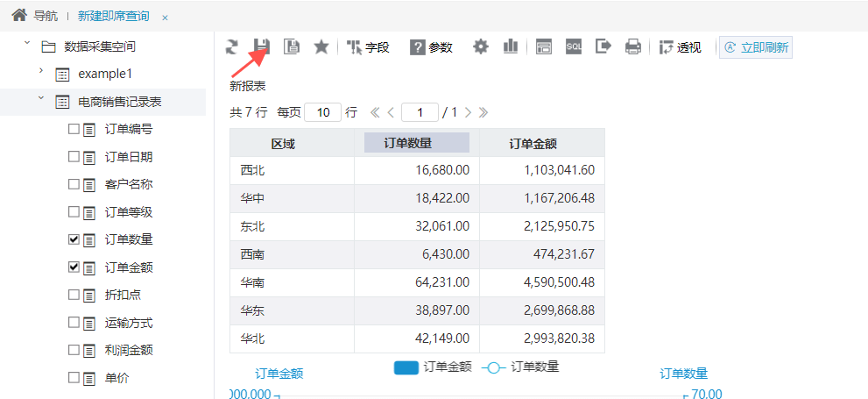The width and height of the screenshot is (868, 399).
Task: Check the 运输方式 field checkbox
Action: point(74,322)
